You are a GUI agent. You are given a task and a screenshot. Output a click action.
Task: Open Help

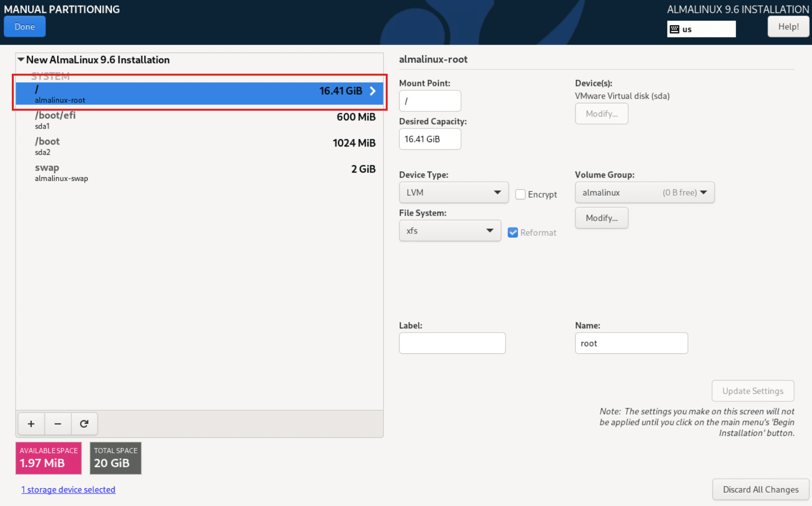click(788, 27)
